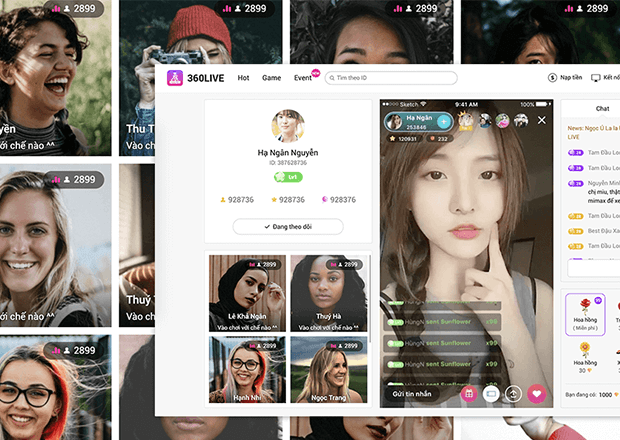Click the pink heart like icon
The image size is (620, 440).
pos(536,394)
